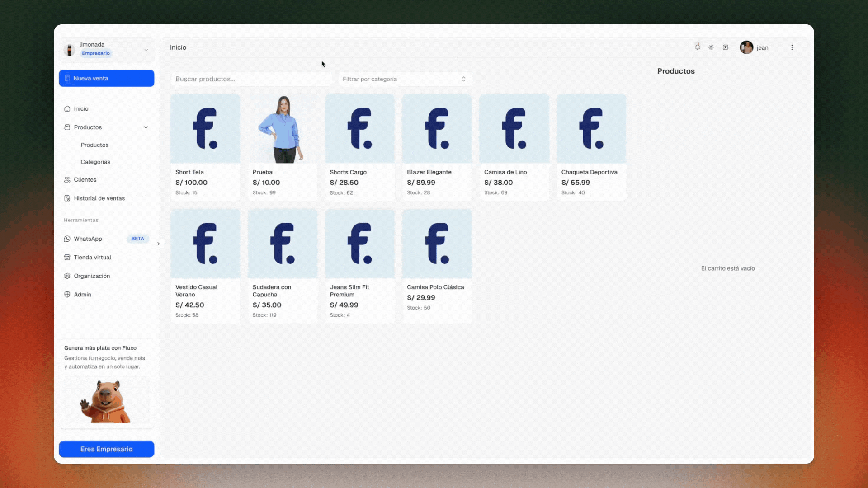Open Organización settings
Viewport: 868px width, 488px height.
[92, 276]
